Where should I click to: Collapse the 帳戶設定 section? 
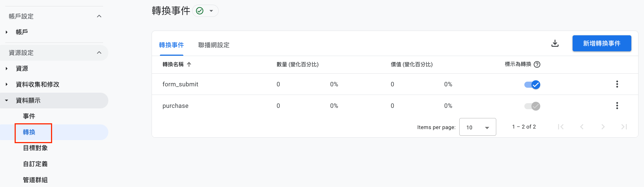pyautogui.click(x=99, y=16)
